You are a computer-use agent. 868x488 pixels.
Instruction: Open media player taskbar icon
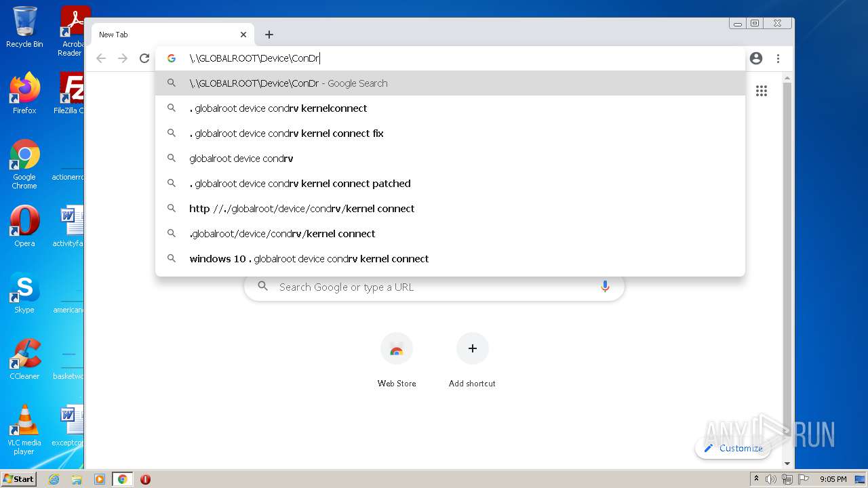[100, 479]
